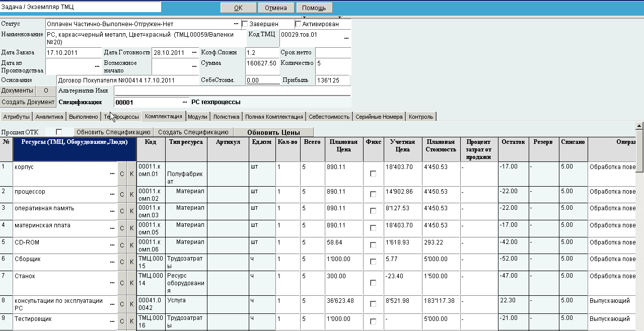Click the Создать Документ button
Screen dimensions: 644x331
(x=28, y=102)
